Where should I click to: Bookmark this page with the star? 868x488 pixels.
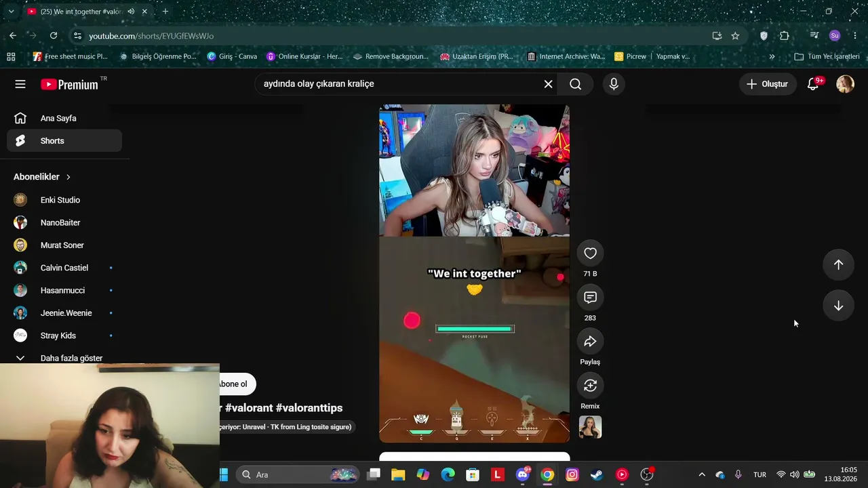pos(735,36)
